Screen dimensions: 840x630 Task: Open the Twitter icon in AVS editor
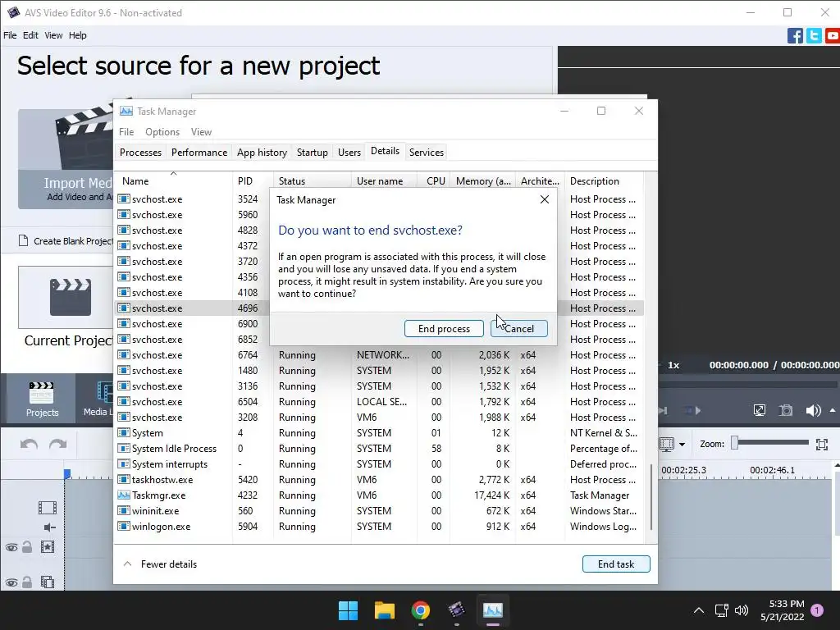[814, 36]
